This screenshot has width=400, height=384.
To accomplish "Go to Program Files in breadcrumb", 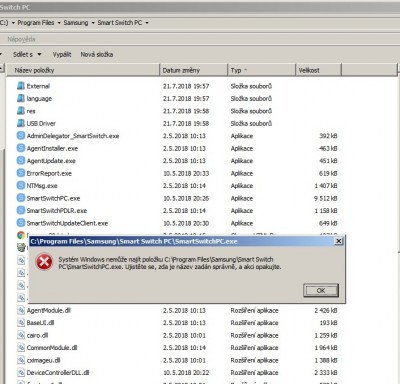I will click(x=36, y=23).
